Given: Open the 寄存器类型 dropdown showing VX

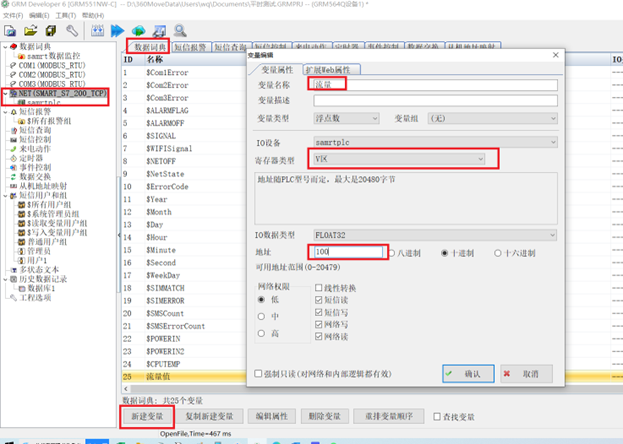Looking at the screenshot, I should [x=399, y=159].
